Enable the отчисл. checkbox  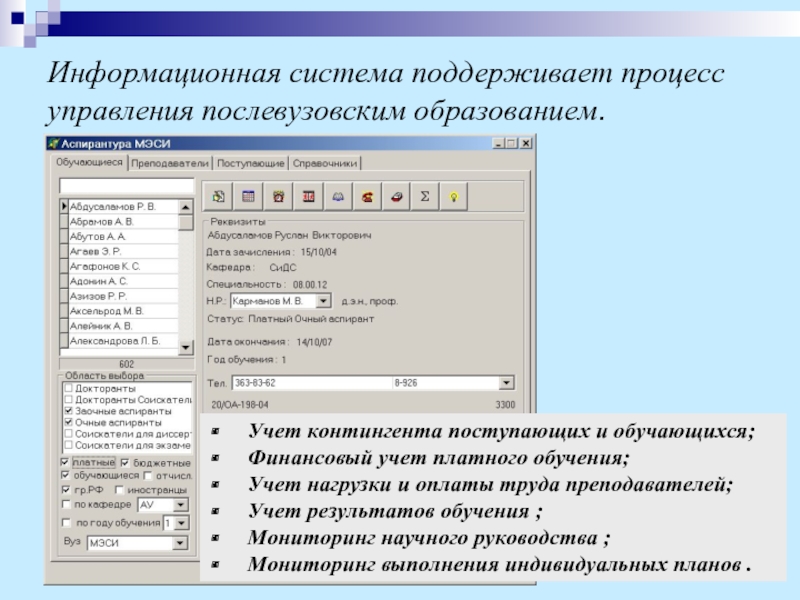coord(148,476)
